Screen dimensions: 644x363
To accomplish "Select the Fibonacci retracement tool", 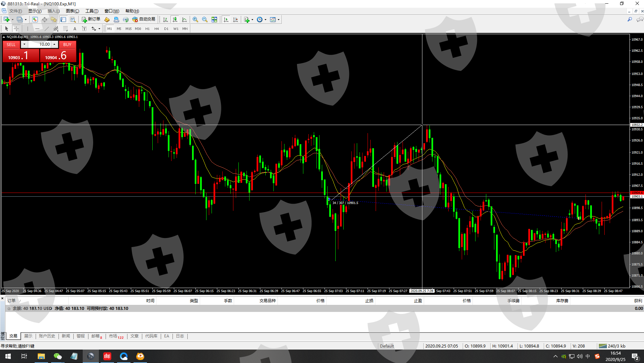I will click(x=66, y=29).
